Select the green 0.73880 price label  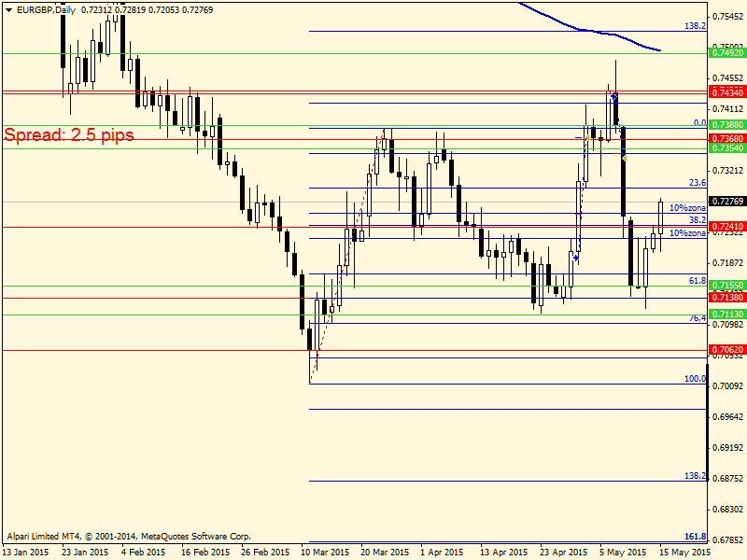click(x=727, y=125)
